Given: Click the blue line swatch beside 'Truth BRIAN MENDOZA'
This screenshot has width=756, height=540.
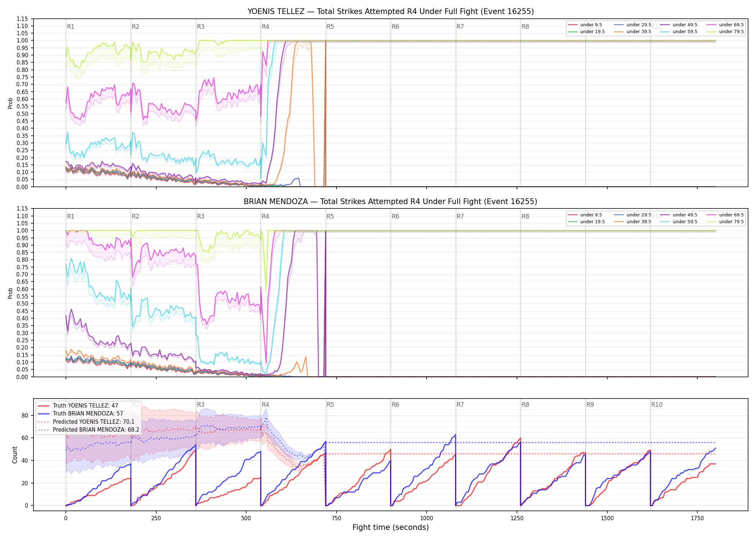Looking at the screenshot, I should pyautogui.click(x=43, y=414).
